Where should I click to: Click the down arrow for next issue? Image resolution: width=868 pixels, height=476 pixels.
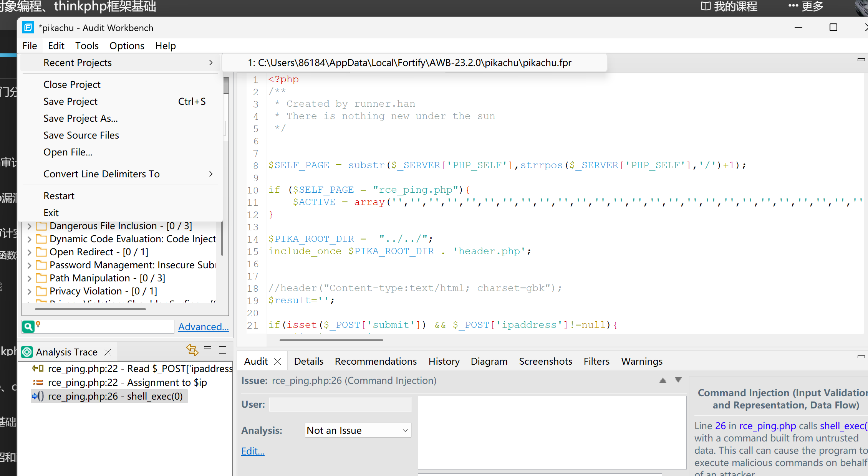678,380
